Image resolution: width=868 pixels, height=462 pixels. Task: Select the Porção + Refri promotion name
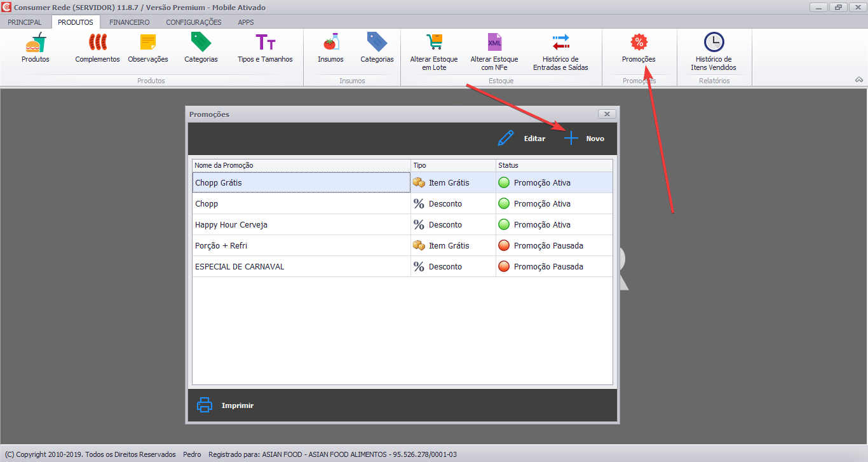221,246
